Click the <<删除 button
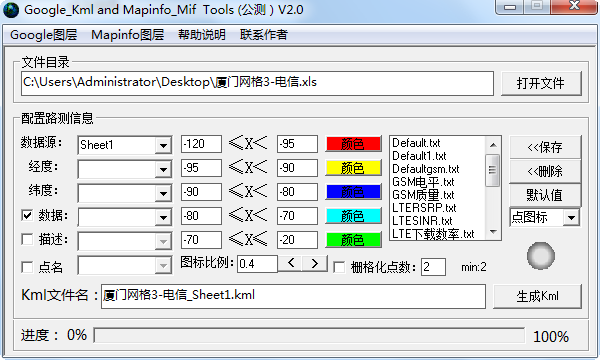600x360 pixels. pos(545,171)
